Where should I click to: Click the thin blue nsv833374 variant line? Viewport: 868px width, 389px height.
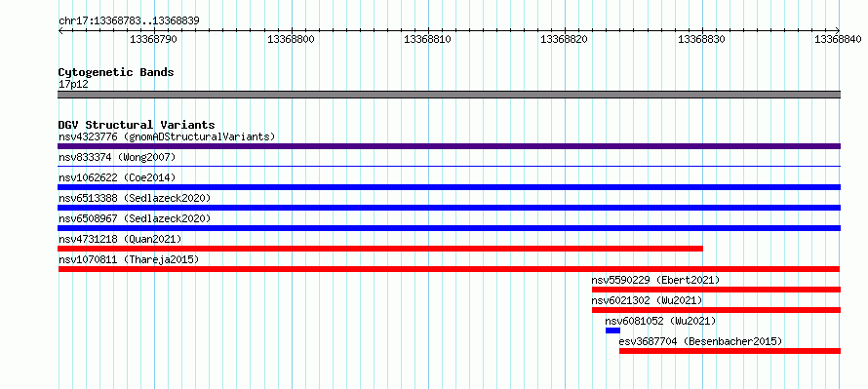449,166
